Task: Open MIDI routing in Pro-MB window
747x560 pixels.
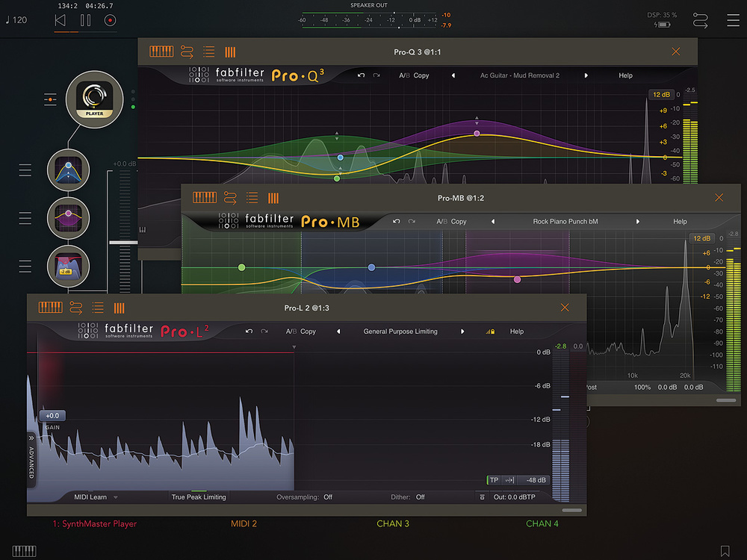Action: (x=230, y=197)
